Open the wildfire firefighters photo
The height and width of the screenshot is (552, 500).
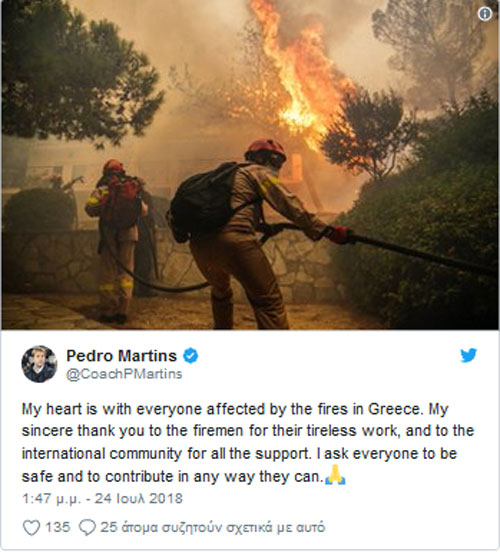250,165
